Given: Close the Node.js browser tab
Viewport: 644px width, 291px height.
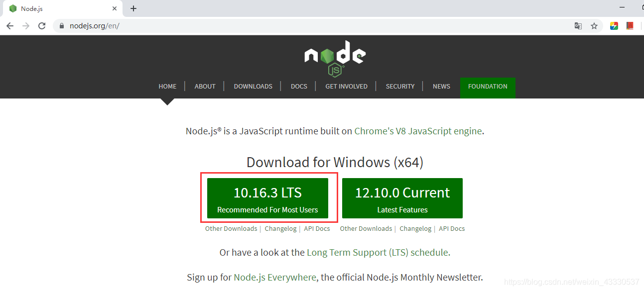Looking at the screenshot, I should (115, 8).
